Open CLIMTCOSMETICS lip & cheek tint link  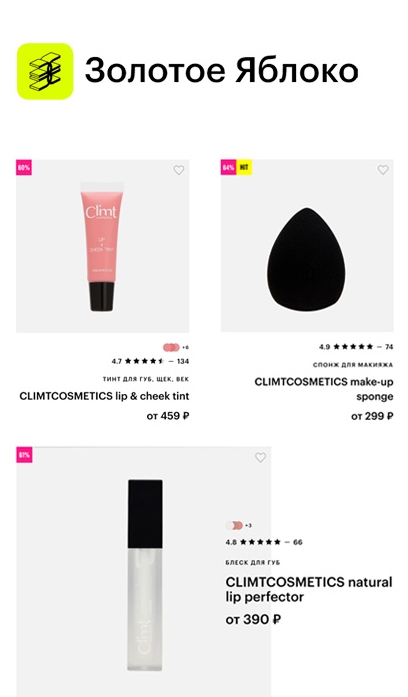tap(104, 396)
